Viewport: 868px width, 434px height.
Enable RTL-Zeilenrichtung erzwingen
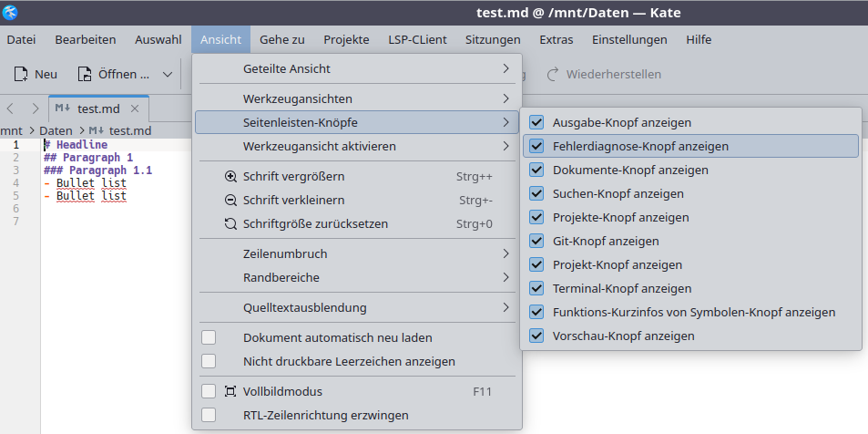[x=209, y=415]
